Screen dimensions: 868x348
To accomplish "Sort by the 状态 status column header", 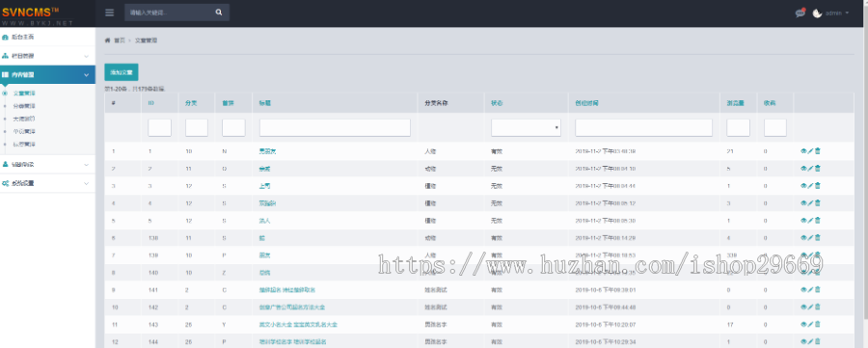I will coord(497,103).
